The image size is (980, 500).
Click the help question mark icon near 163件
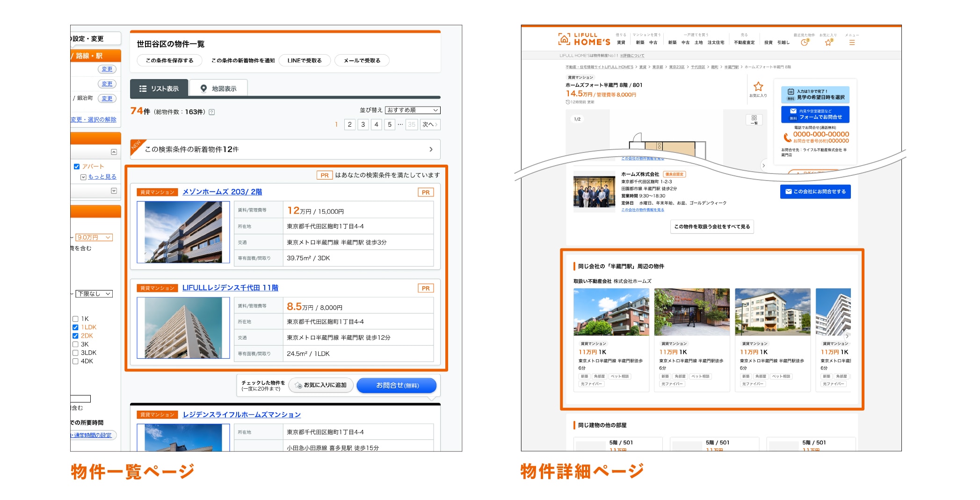[x=212, y=112]
